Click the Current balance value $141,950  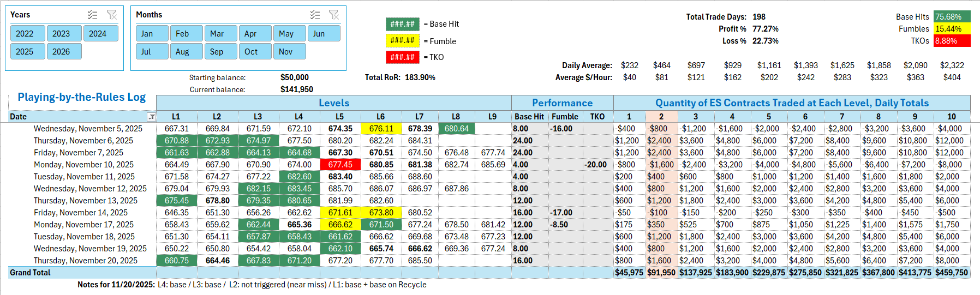(x=296, y=89)
